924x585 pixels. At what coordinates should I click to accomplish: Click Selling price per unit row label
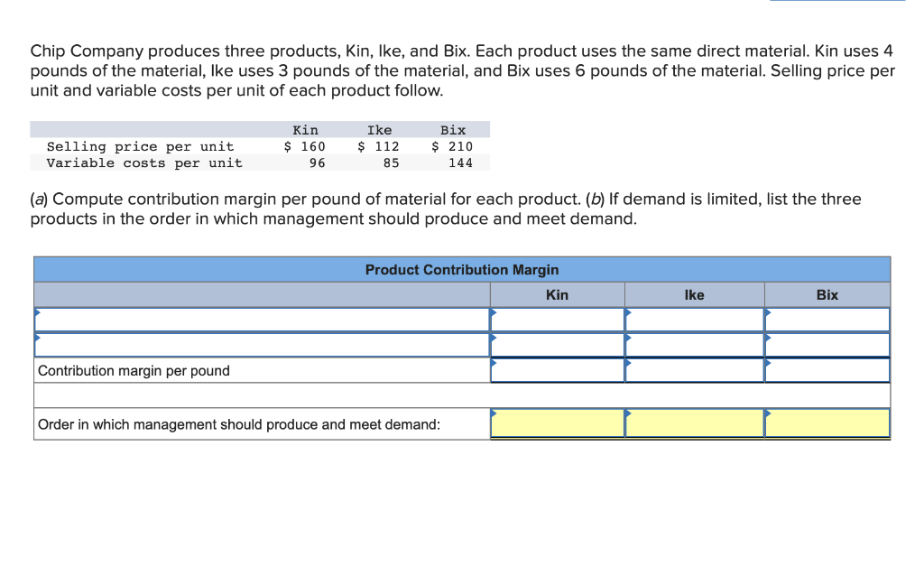coord(140,146)
